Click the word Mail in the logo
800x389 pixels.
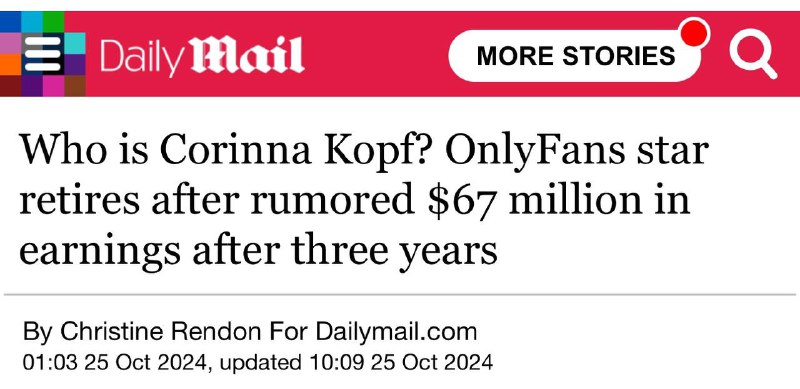point(247,55)
